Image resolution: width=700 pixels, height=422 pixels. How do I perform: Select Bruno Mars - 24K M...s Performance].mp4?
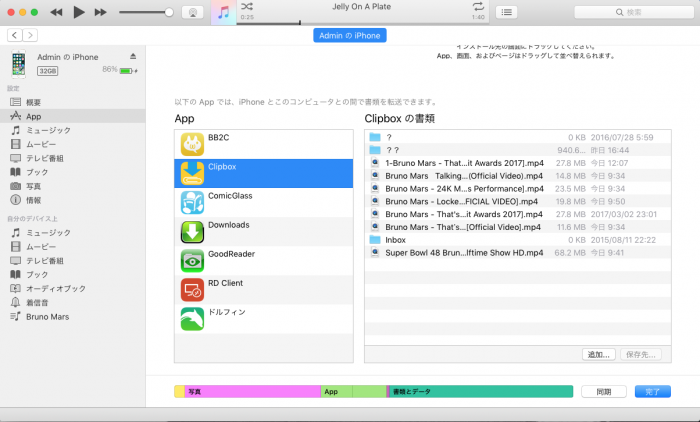click(518, 188)
